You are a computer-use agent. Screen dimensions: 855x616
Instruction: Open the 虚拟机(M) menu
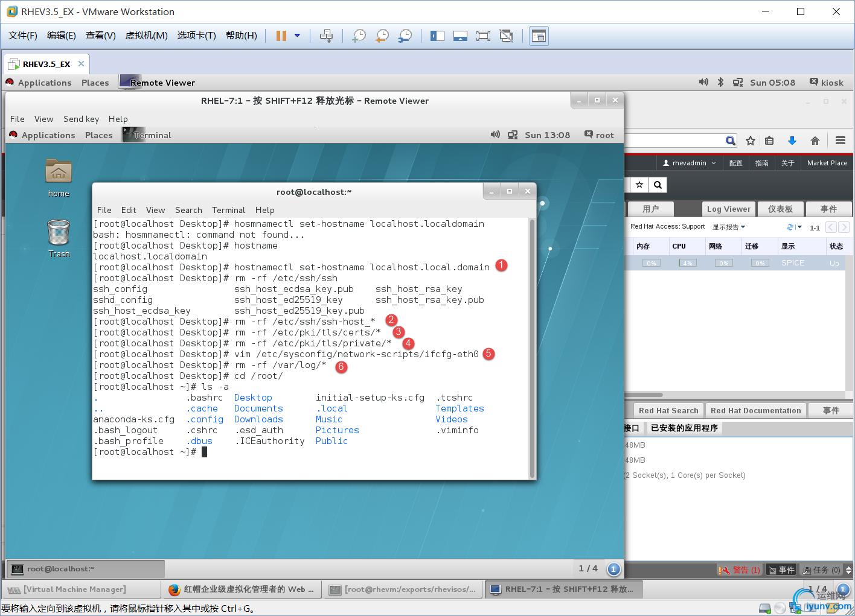(146, 36)
